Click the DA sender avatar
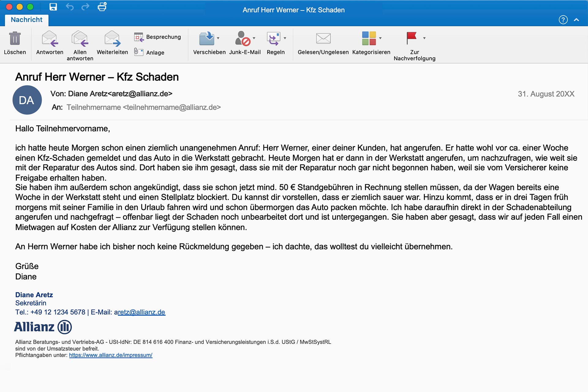The image size is (588, 392). point(27,100)
